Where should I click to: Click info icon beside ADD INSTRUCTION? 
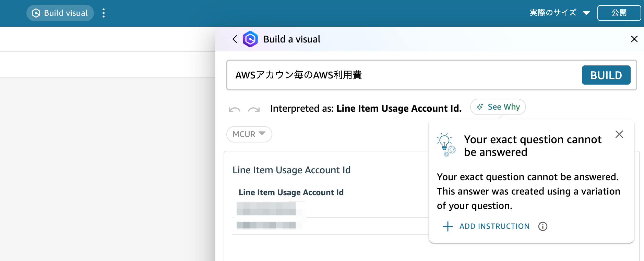(543, 226)
